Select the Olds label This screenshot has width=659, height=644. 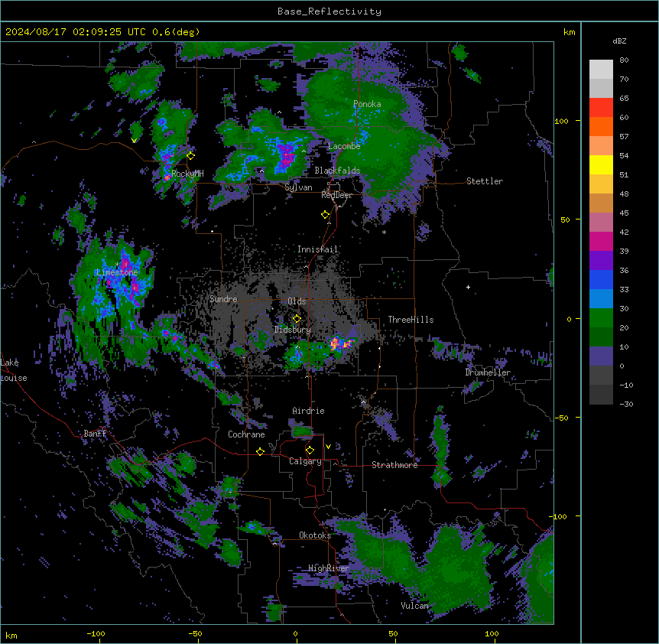click(x=297, y=301)
